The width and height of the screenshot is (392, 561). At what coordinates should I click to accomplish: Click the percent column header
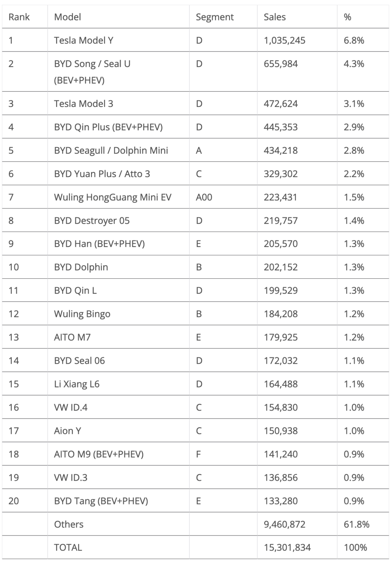[347, 17]
